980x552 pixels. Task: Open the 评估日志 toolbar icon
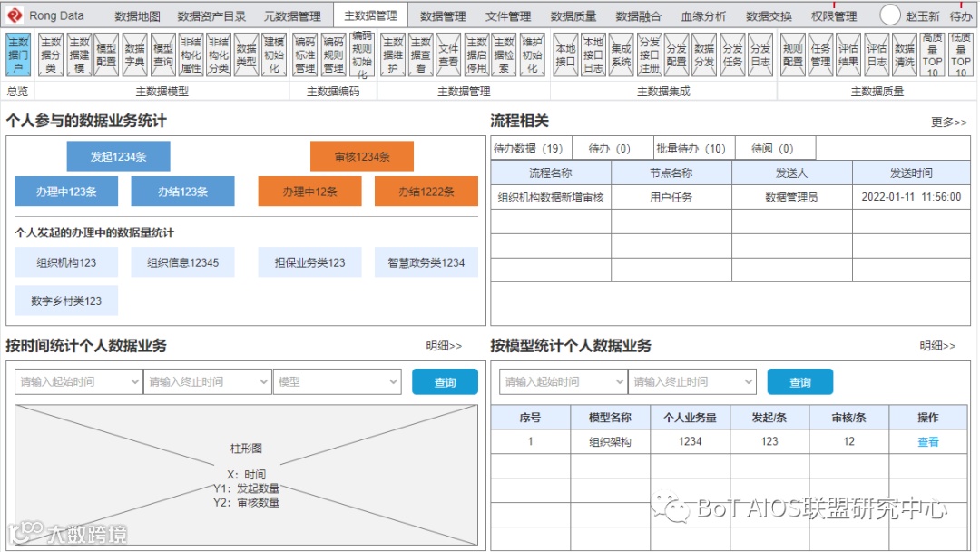tap(877, 55)
